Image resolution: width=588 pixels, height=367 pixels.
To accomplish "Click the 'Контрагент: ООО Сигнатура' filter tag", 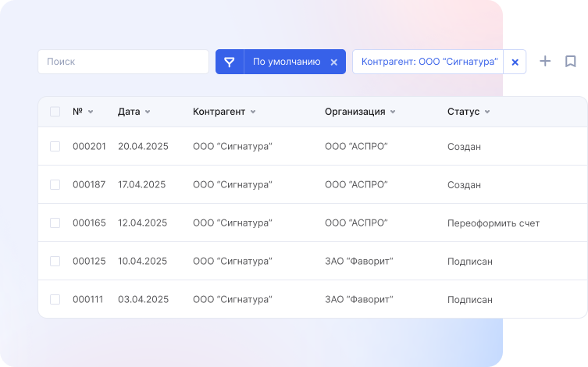I will click(x=429, y=62).
